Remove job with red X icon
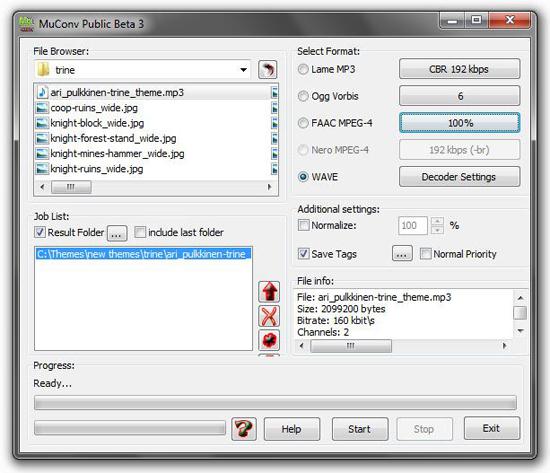This screenshot has width=550, height=473. tap(269, 316)
